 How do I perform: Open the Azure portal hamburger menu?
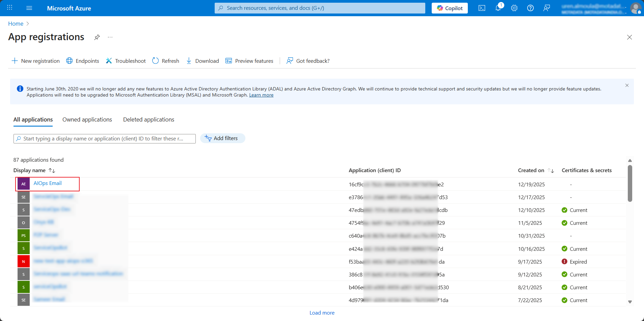(29, 8)
